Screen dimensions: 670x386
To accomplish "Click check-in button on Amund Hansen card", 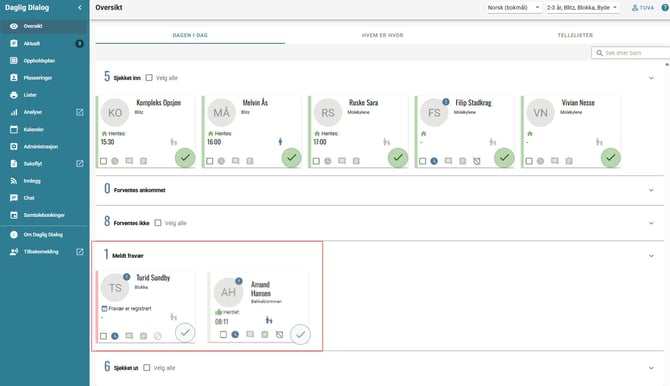I will click(300, 335).
